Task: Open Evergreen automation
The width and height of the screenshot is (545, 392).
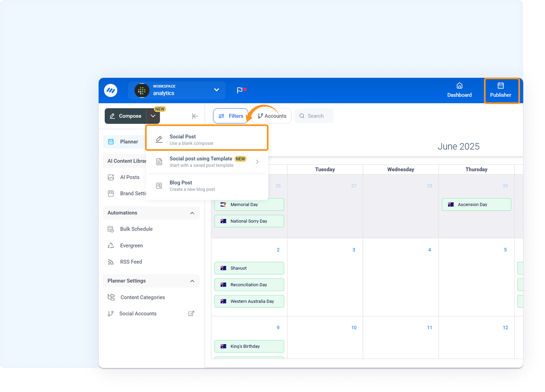Action: pos(131,246)
